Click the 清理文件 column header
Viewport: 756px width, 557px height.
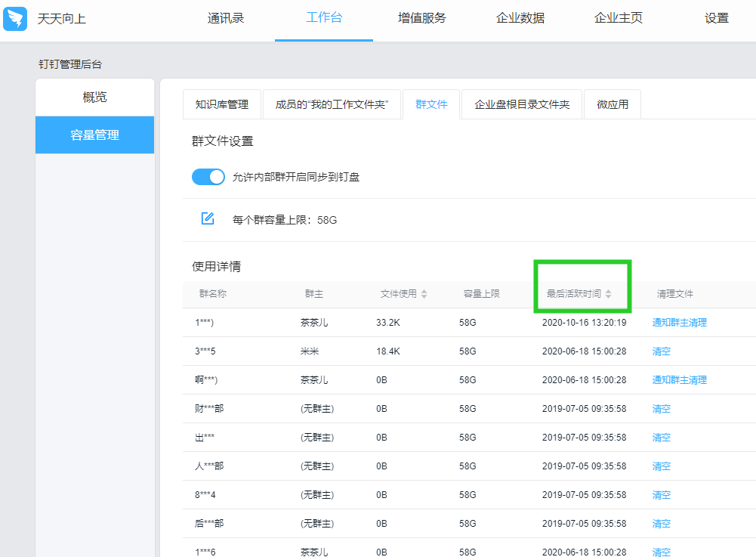tap(675, 293)
